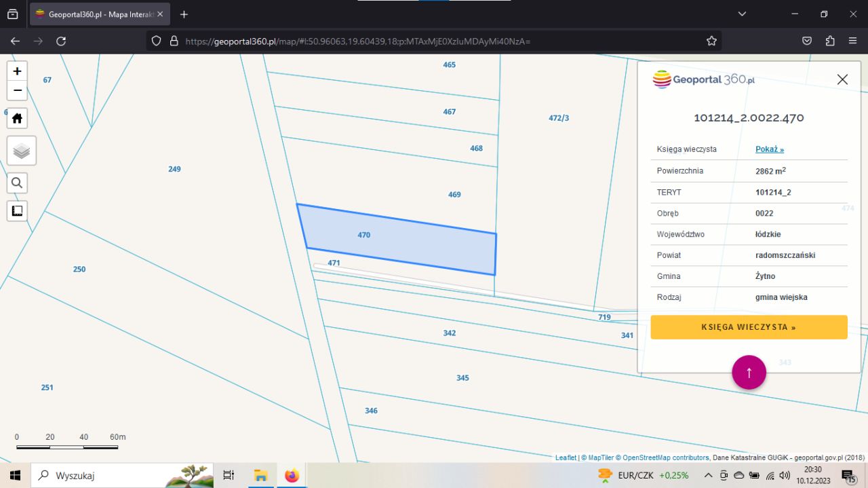Viewport: 868px width, 488px height.
Task: Bookmark this page with the star icon
Action: click(711, 41)
